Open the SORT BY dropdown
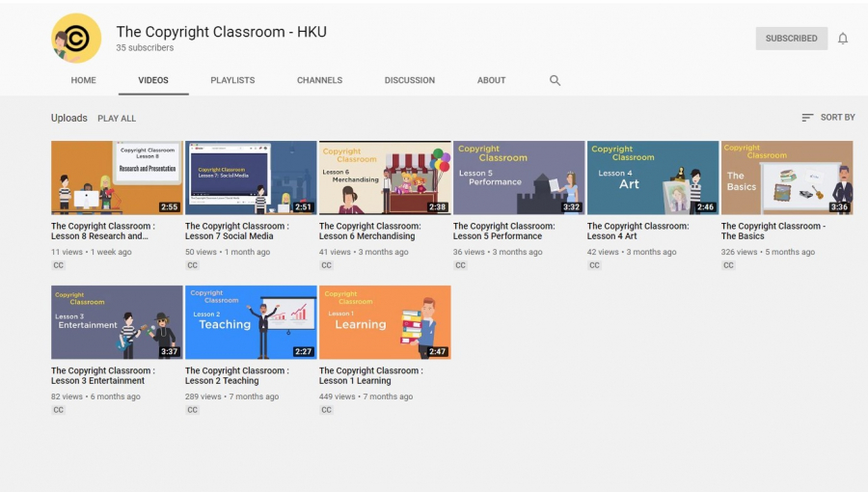The image size is (868, 492). click(x=827, y=118)
